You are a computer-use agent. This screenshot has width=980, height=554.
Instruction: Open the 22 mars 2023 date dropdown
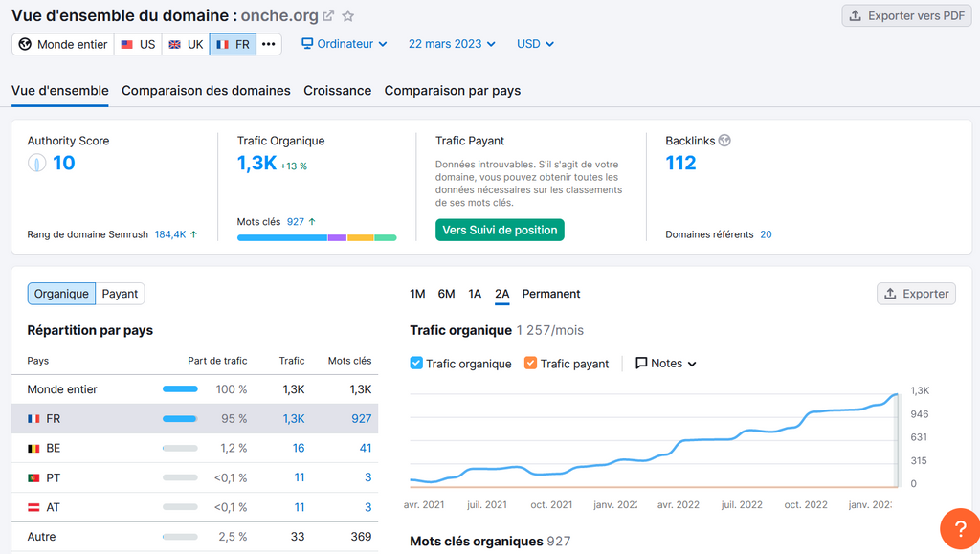tap(452, 44)
